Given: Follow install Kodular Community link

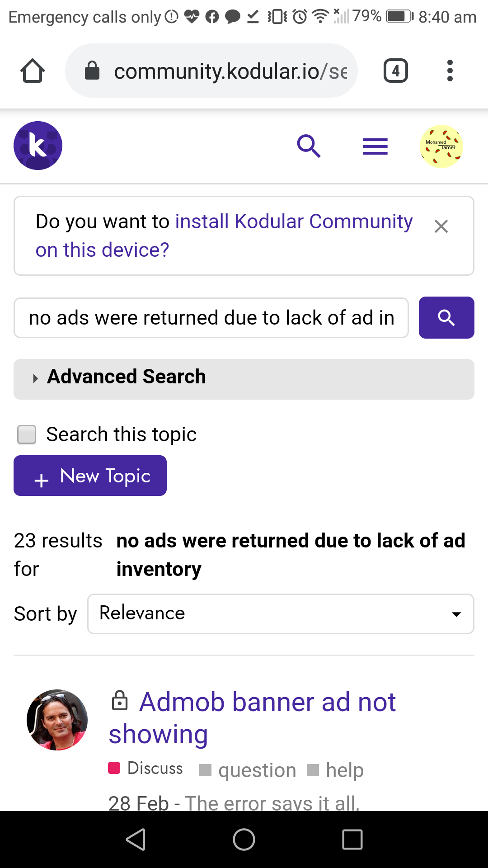Looking at the screenshot, I should [224, 236].
